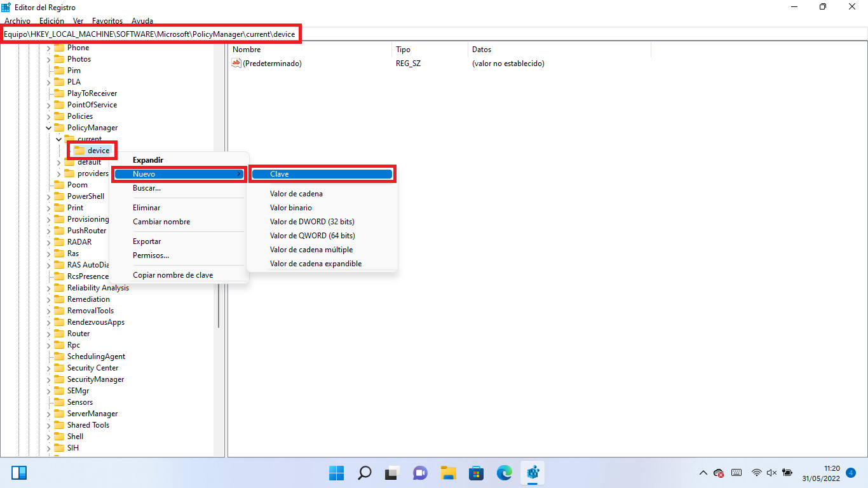Screen dimensions: 868x488
Task: Open the Windows Start menu
Action: (337, 473)
